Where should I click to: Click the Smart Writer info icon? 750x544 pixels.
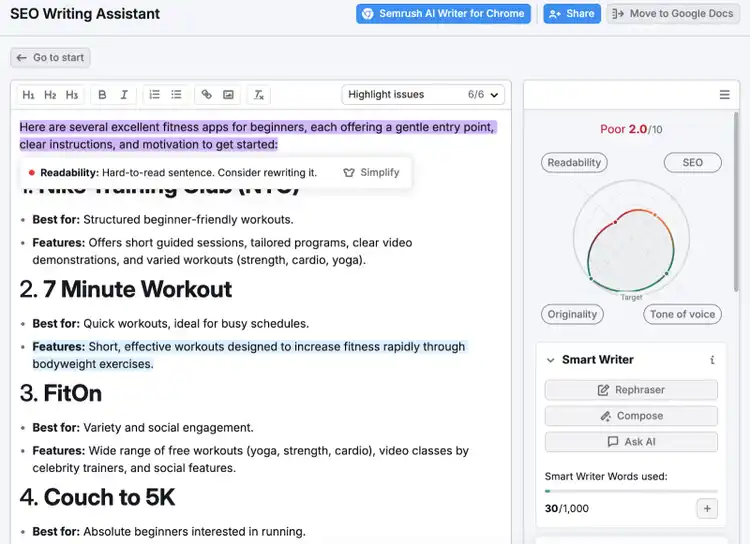(712, 360)
